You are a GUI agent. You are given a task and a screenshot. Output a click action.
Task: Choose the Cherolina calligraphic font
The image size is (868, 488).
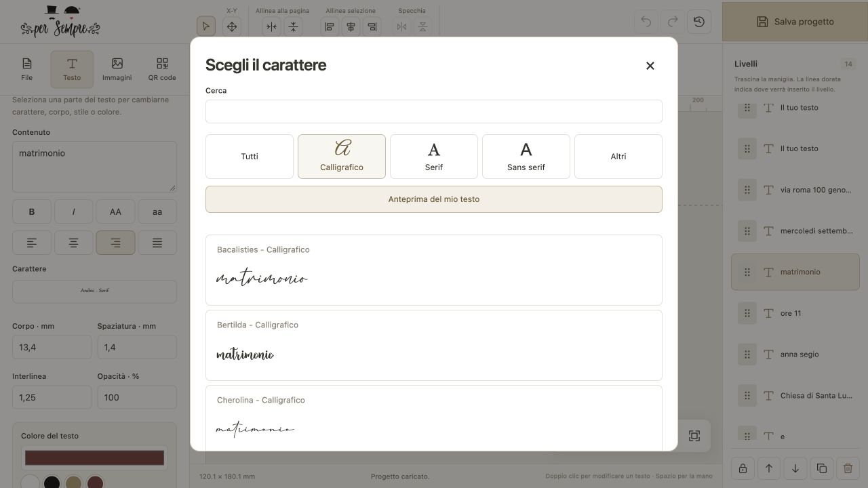(x=434, y=418)
